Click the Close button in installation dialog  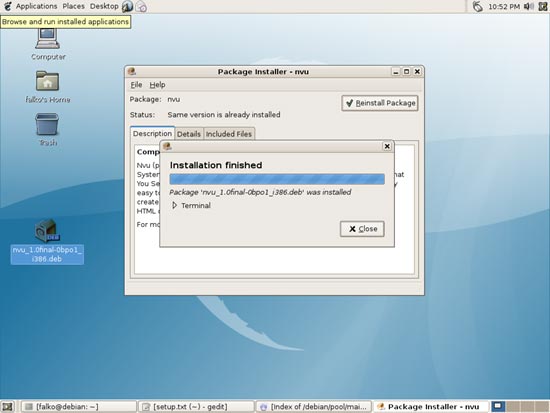362,229
